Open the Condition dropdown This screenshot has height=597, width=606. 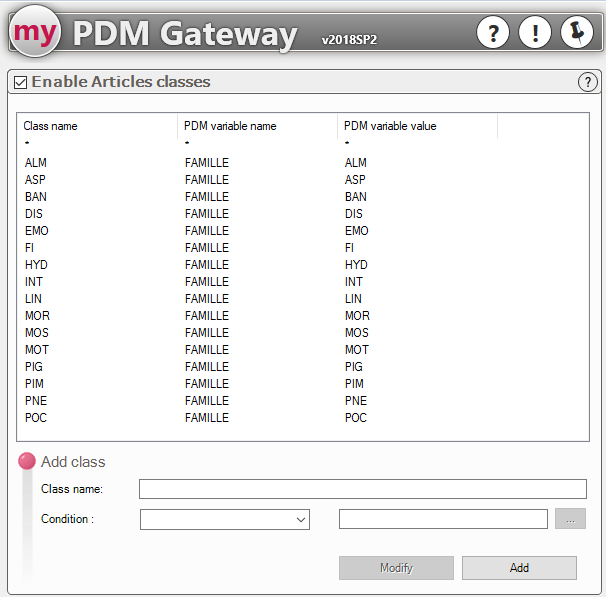(x=225, y=519)
